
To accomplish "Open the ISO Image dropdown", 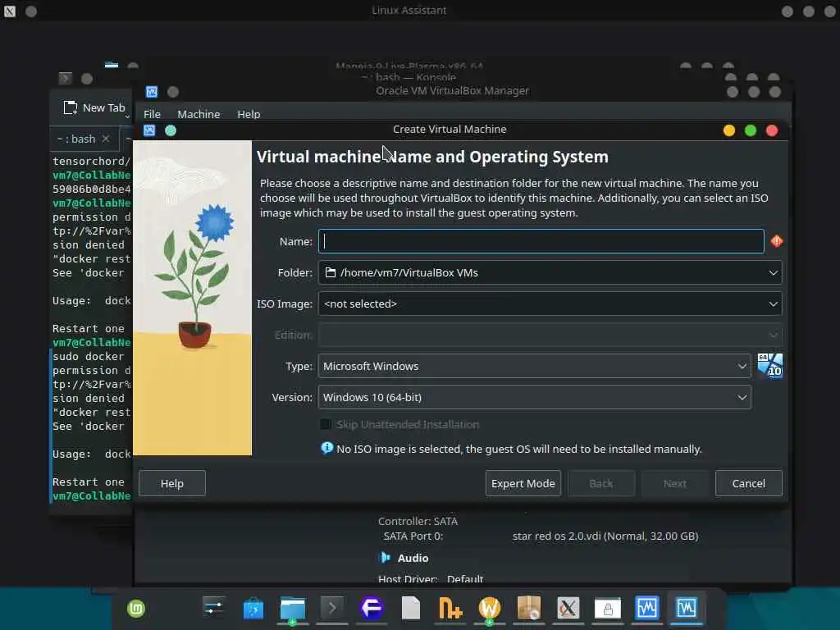I will pos(550,304).
